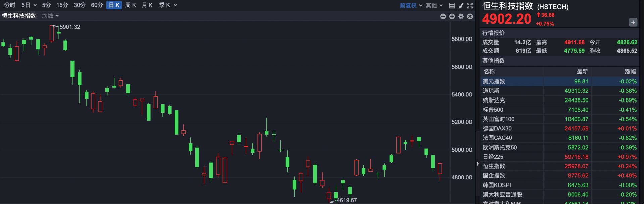This screenshot has width=644, height=204.
Task: Close the chart panel with X icon
Action: point(470,16)
